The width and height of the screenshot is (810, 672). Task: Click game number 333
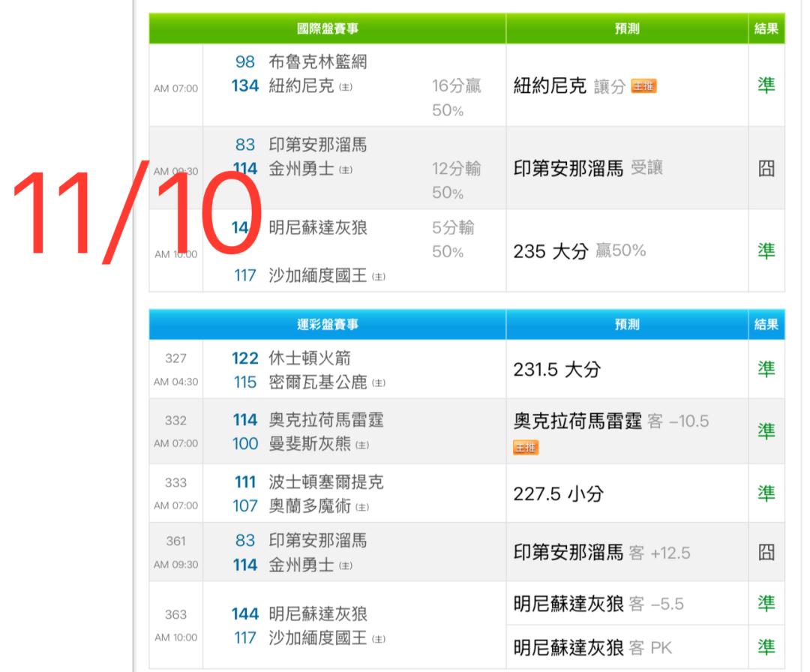click(x=175, y=482)
